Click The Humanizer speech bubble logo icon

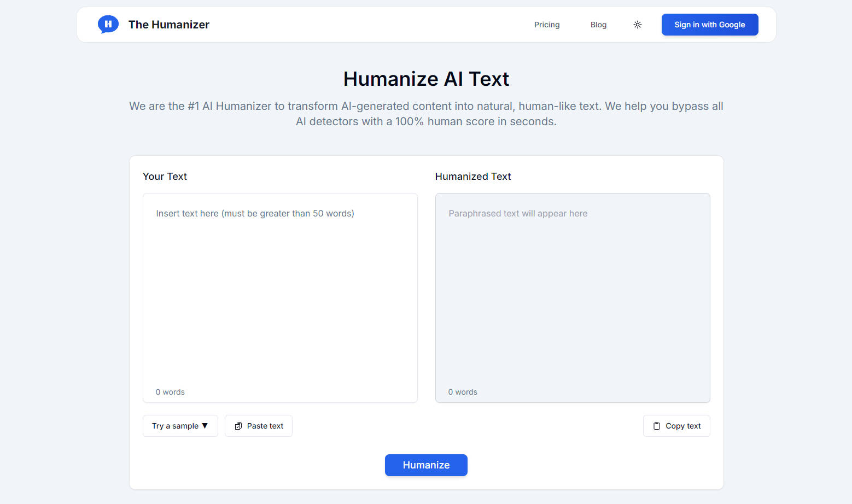point(108,24)
